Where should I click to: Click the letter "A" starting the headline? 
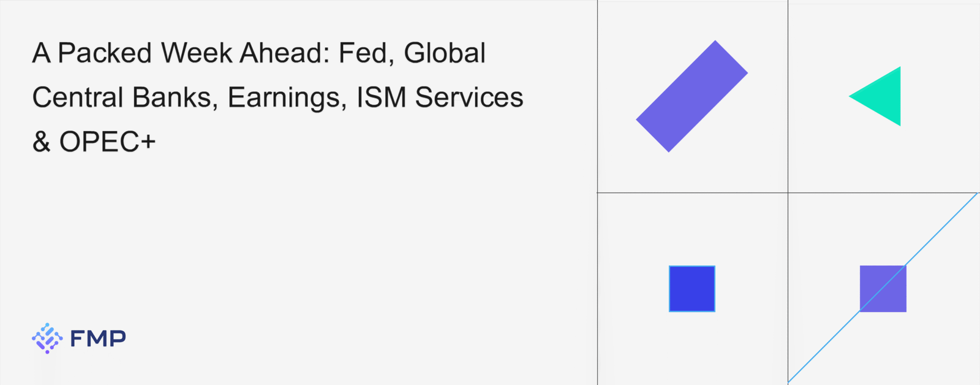(x=41, y=53)
